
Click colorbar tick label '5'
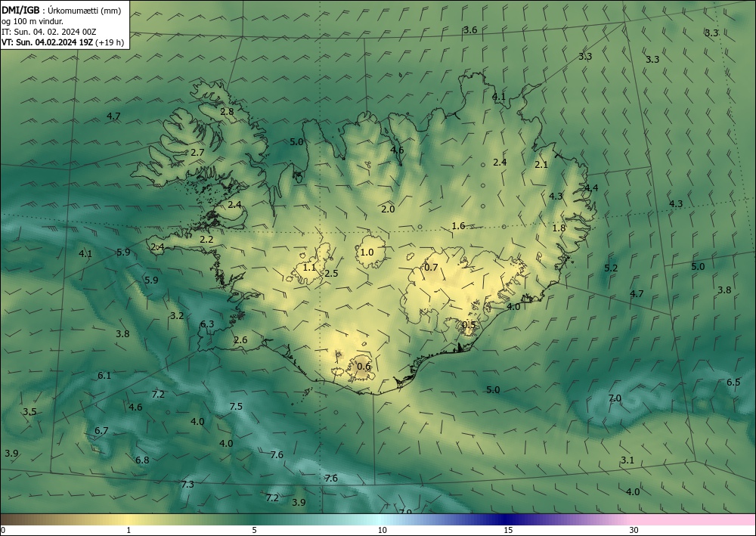(254, 530)
